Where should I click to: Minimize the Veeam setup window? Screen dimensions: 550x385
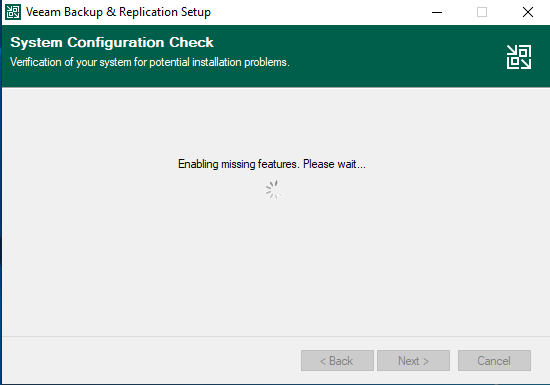pos(437,12)
